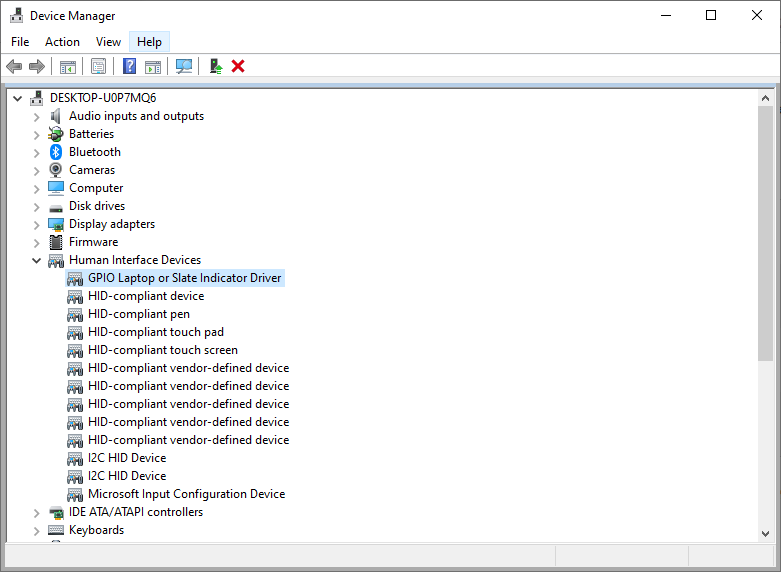This screenshot has height=572, width=781.
Task: Expand the Batteries category
Action: [x=36, y=135]
